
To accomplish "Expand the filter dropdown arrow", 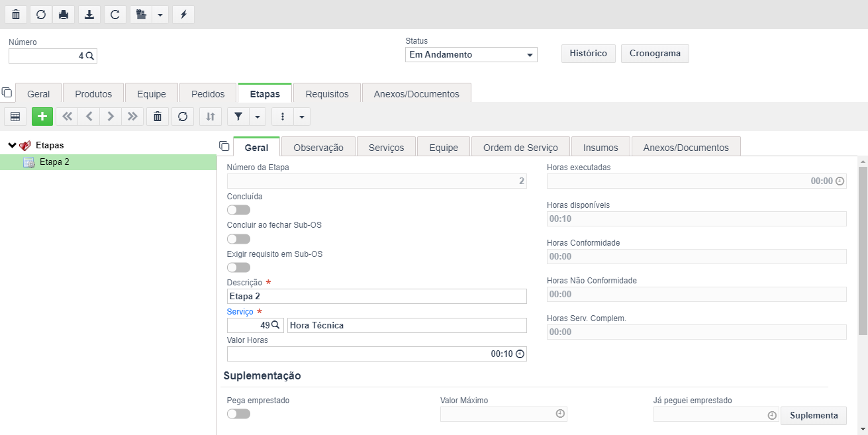I will (x=258, y=117).
